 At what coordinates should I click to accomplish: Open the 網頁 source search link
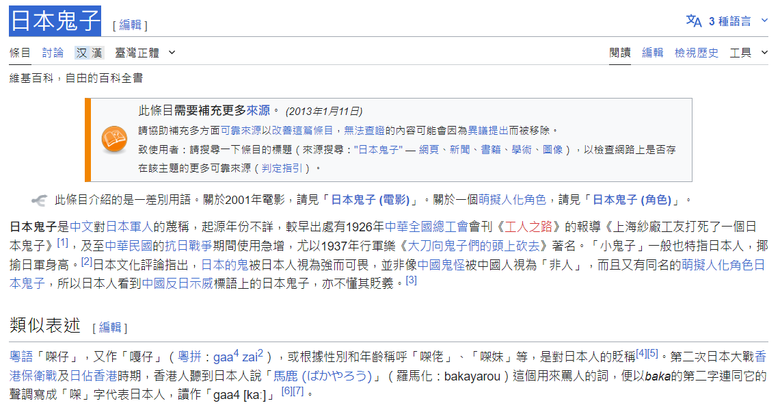(429, 150)
